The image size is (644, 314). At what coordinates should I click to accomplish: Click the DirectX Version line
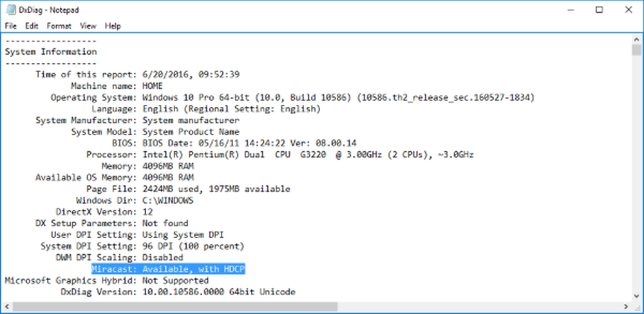tap(104, 212)
